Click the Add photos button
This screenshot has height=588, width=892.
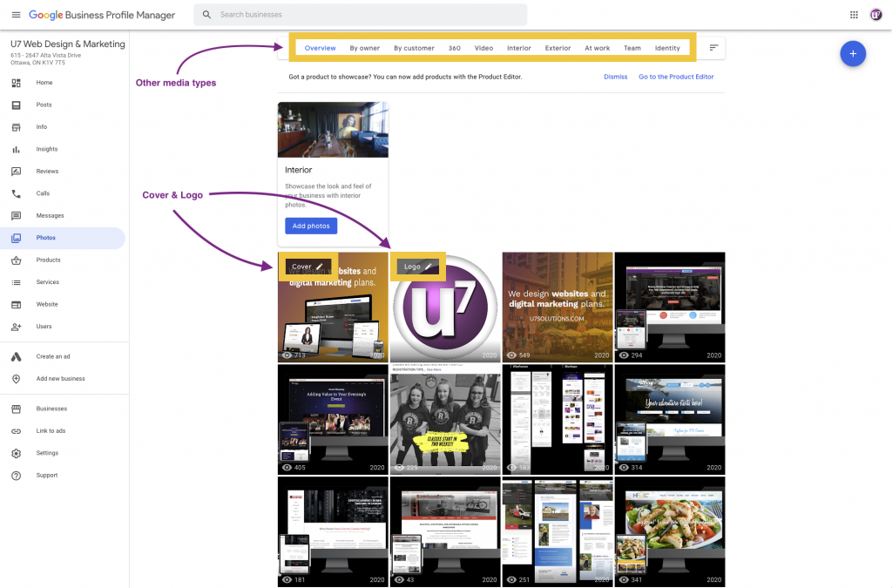(x=311, y=226)
